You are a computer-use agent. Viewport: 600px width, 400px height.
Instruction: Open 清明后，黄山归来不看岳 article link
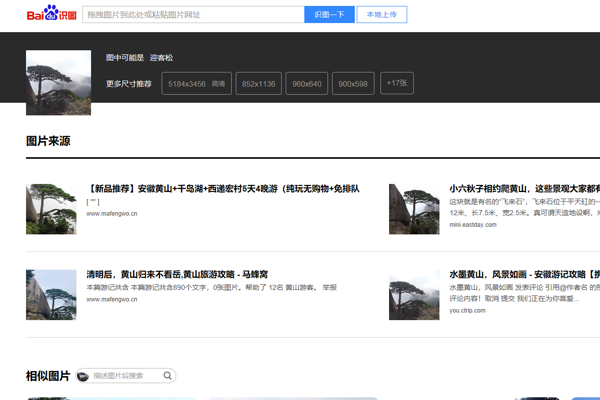(177, 274)
